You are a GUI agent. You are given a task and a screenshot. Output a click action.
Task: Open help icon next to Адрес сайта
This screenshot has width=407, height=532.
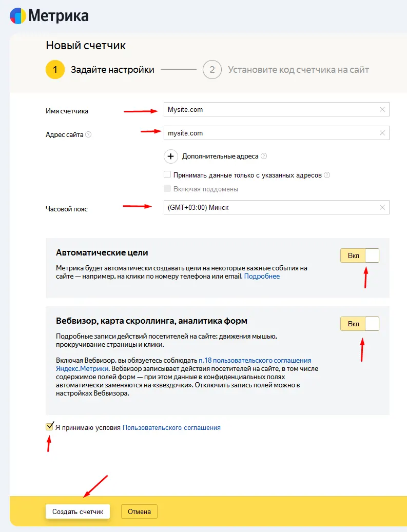coord(88,134)
